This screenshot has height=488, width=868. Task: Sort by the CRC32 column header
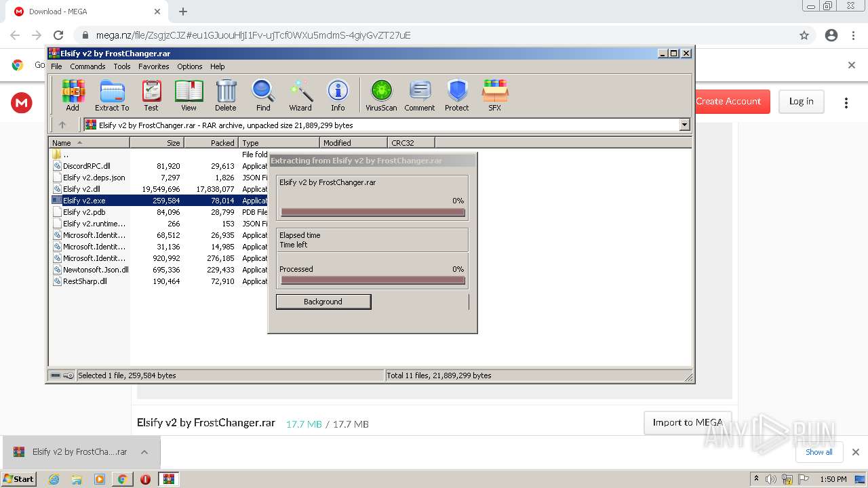pos(411,142)
